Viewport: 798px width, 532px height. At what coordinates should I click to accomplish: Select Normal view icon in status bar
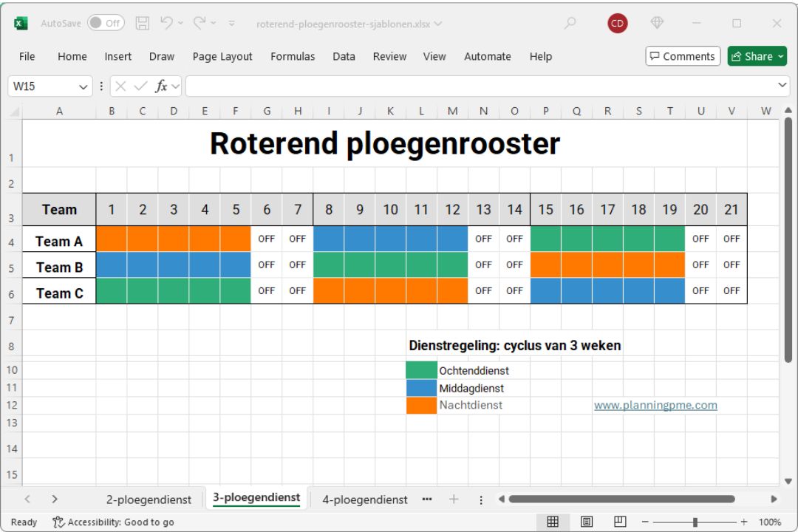tap(553, 522)
